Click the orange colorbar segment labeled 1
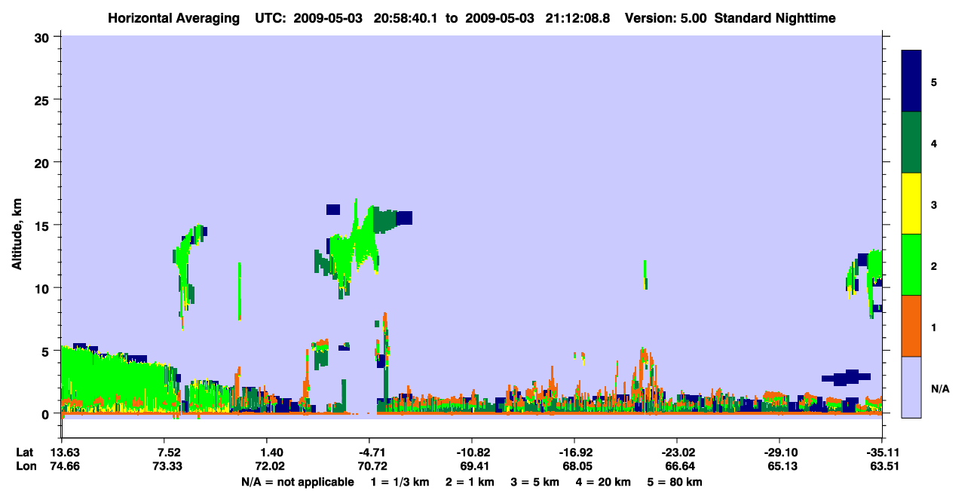Screen dimensions: 980x503 [911, 326]
